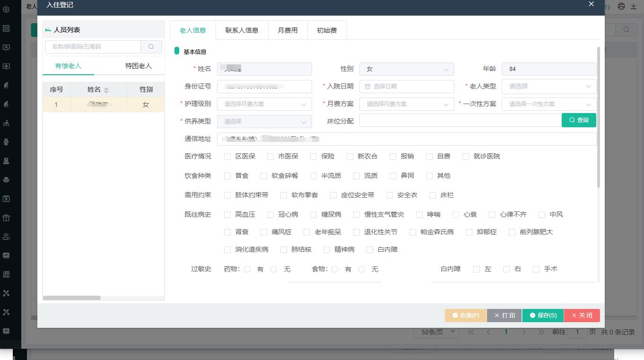Click the red 关闭 button

click(x=582, y=316)
